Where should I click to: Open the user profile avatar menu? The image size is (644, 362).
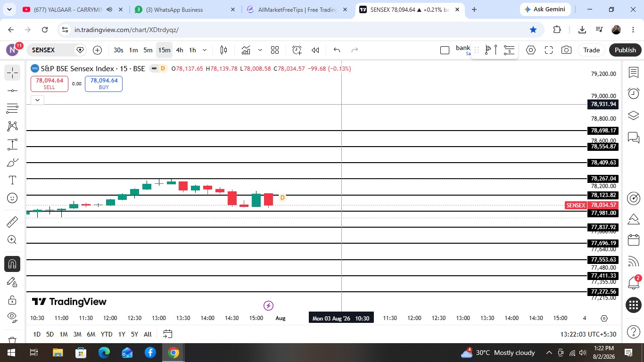coord(12,50)
